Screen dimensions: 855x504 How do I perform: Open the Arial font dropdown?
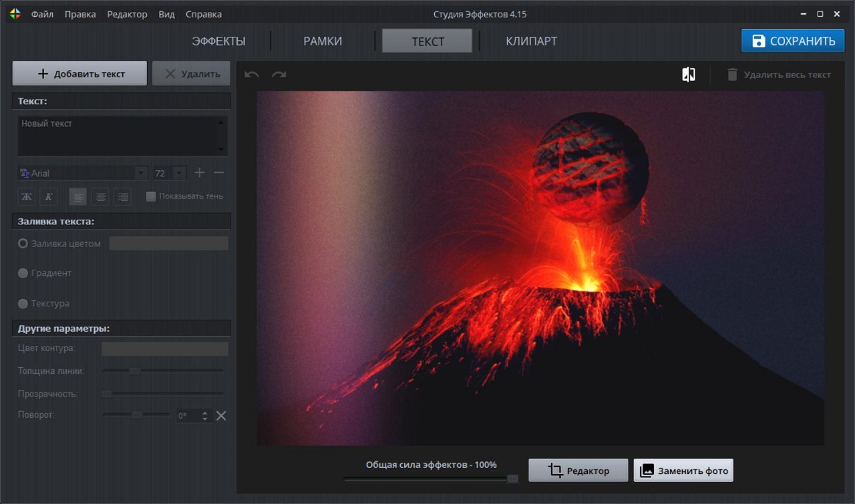[x=81, y=173]
